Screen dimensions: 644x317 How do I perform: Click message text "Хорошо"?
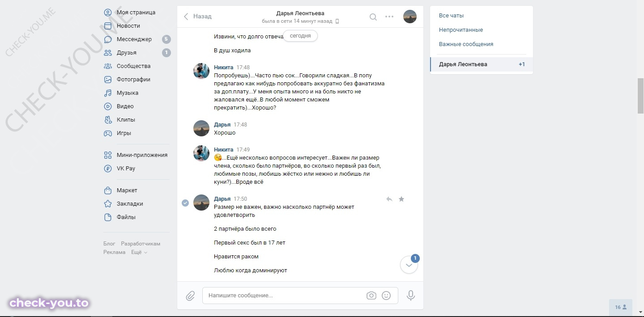click(225, 133)
